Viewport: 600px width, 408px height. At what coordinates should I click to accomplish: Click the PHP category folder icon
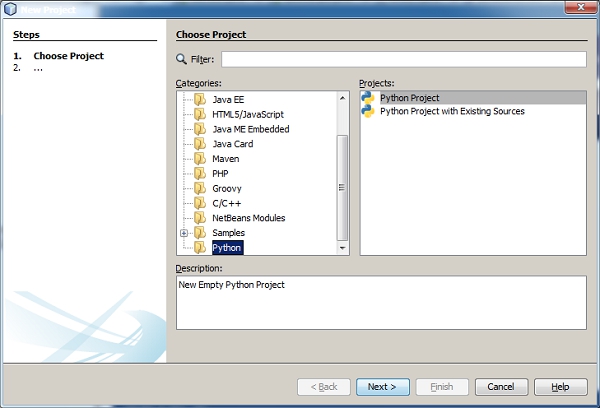pos(200,174)
